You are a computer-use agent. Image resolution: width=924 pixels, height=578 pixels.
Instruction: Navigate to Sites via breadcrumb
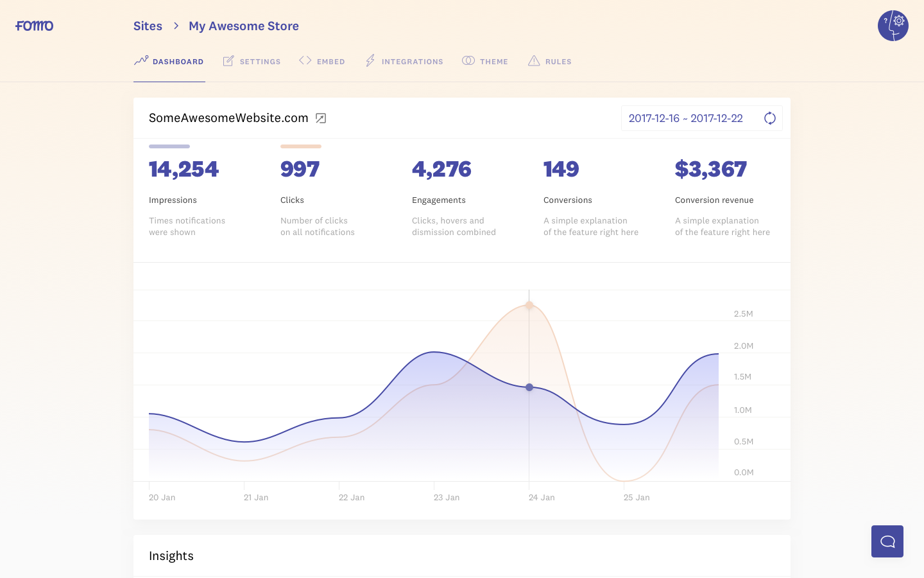148,26
